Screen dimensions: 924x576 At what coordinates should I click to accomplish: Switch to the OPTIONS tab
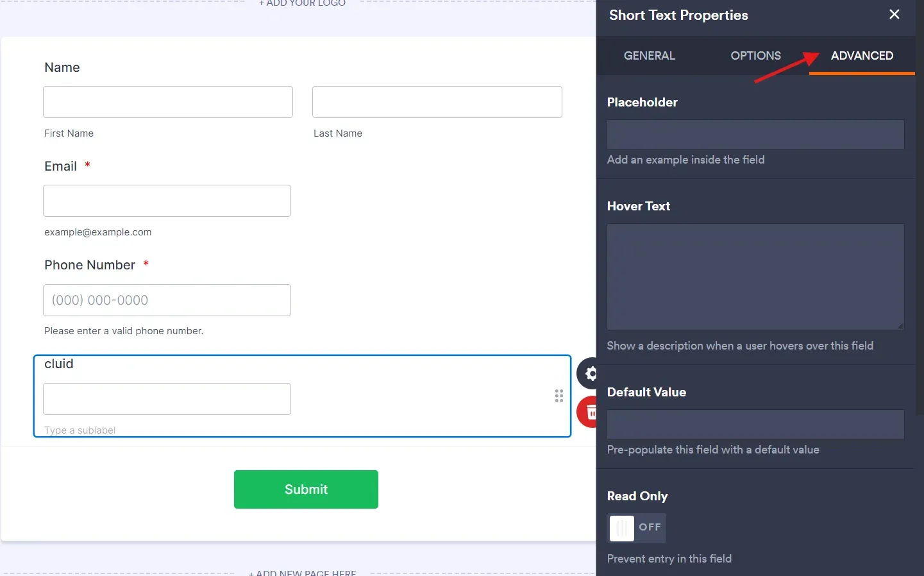click(x=756, y=56)
